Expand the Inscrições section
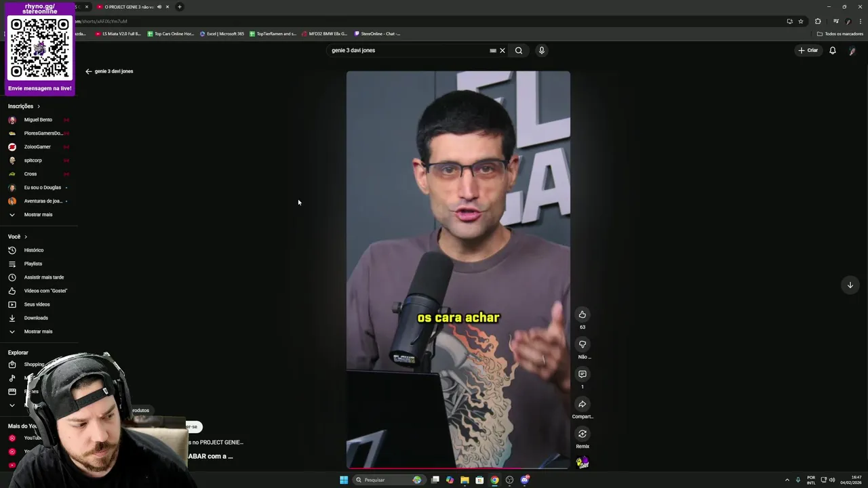The width and height of the screenshot is (868, 488). (24, 106)
